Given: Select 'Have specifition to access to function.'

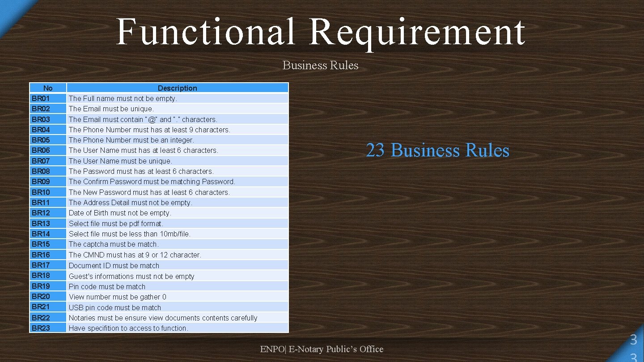Looking at the screenshot, I should (x=178, y=328).
